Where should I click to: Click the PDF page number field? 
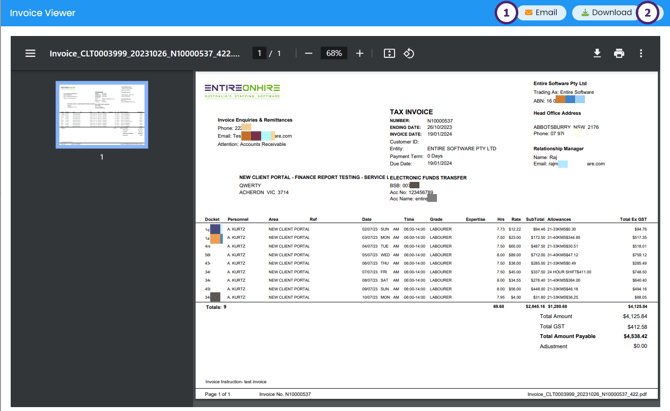point(259,53)
